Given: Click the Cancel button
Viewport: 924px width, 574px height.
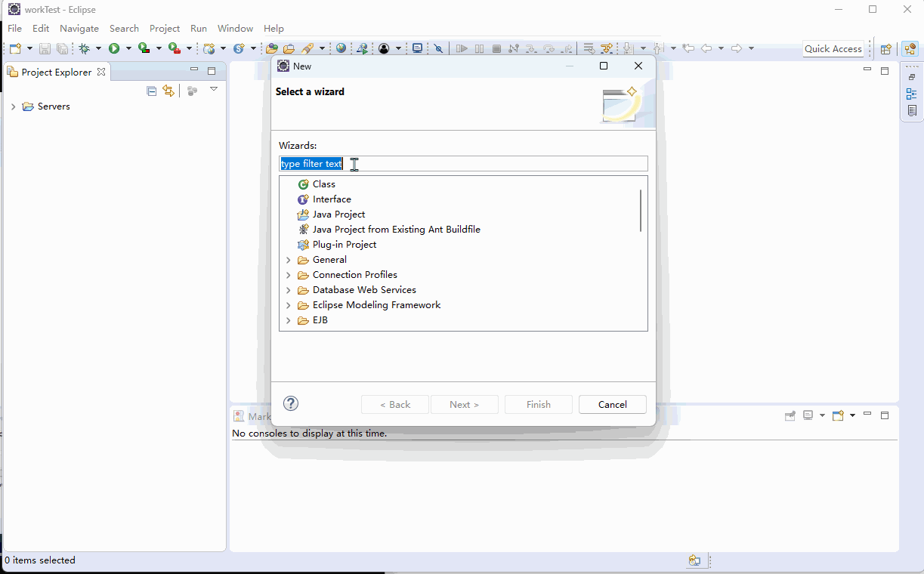Looking at the screenshot, I should (613, 404).
